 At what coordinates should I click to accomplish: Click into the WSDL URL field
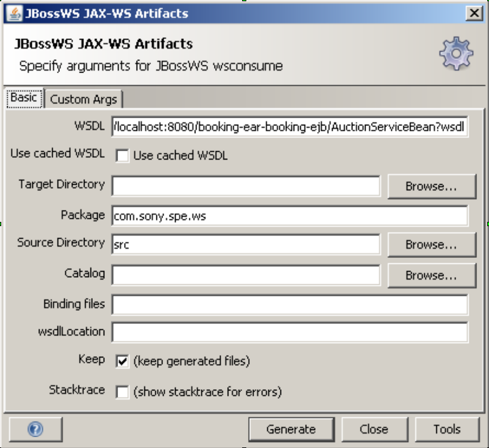[289, 127]
